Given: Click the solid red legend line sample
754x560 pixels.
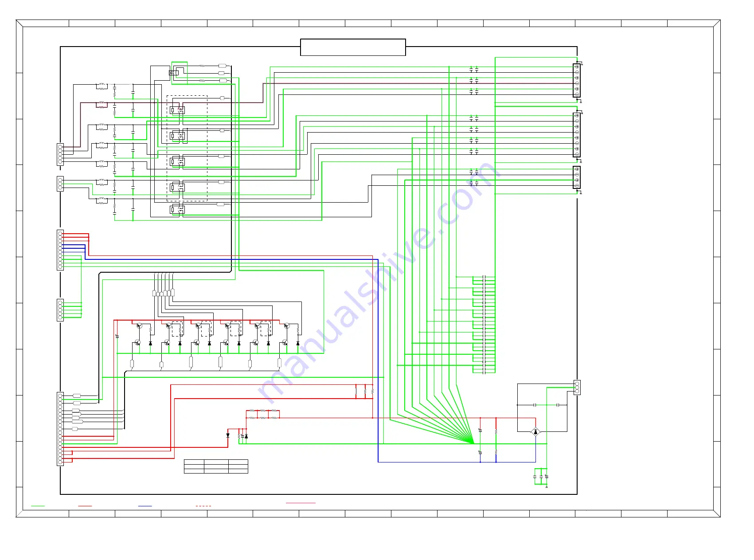Looking at the screenshot, I should (x=85, y=506).
